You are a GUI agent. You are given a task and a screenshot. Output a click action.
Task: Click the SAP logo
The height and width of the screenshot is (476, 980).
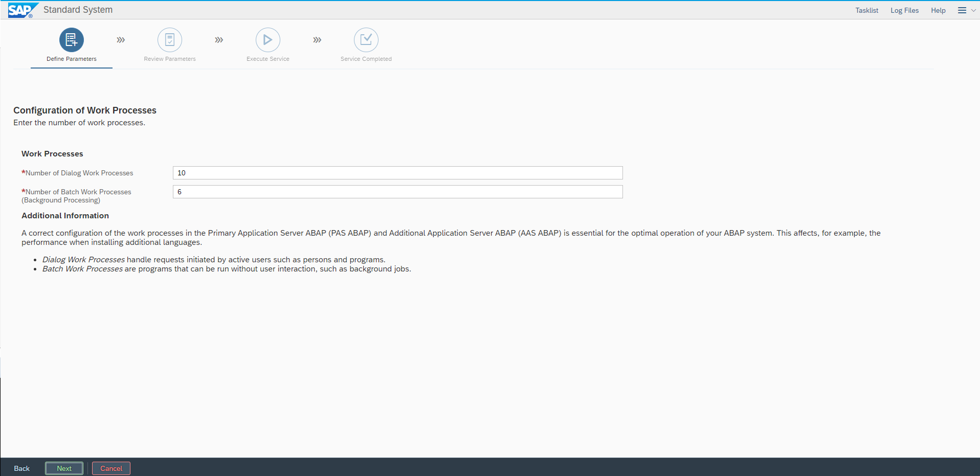[21, 10]
